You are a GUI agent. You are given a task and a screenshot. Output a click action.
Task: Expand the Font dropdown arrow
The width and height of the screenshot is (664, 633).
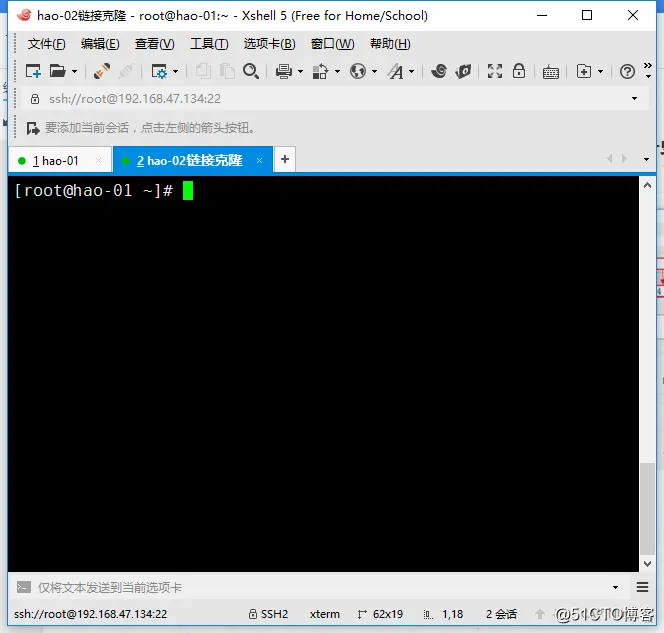coord(411,72)
